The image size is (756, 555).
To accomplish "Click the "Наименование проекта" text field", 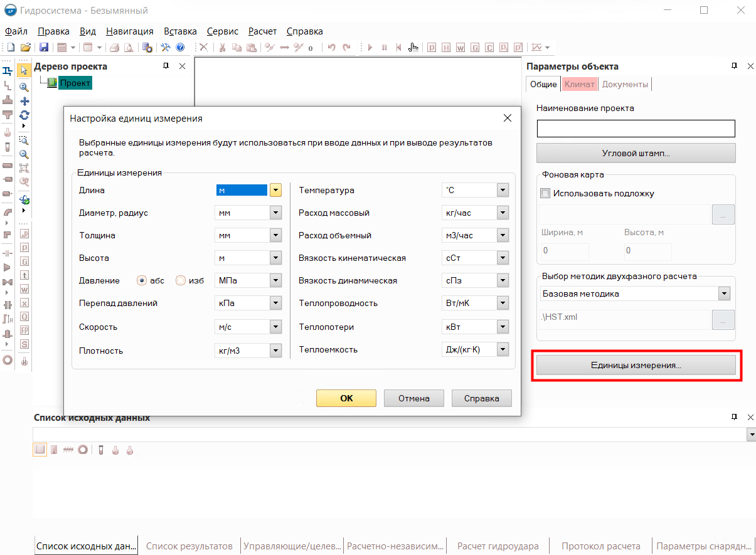I will pos(636,129).
